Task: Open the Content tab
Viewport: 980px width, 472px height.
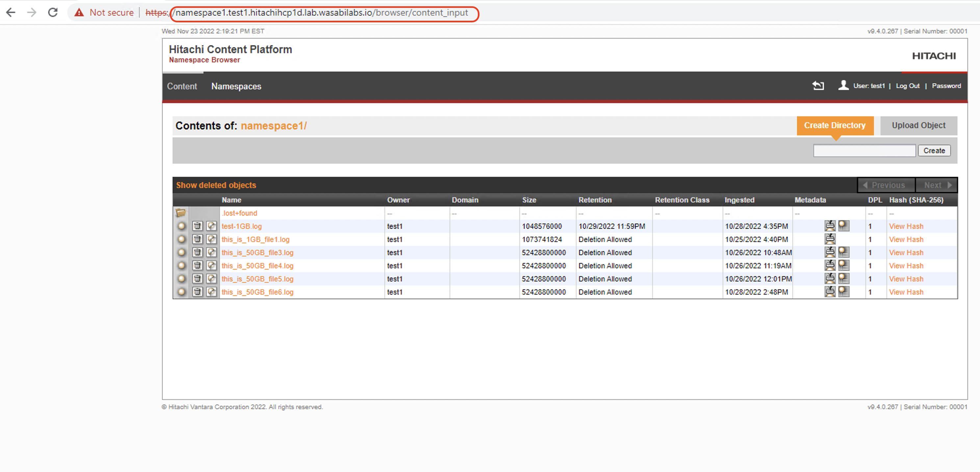Action: point(182,86)
